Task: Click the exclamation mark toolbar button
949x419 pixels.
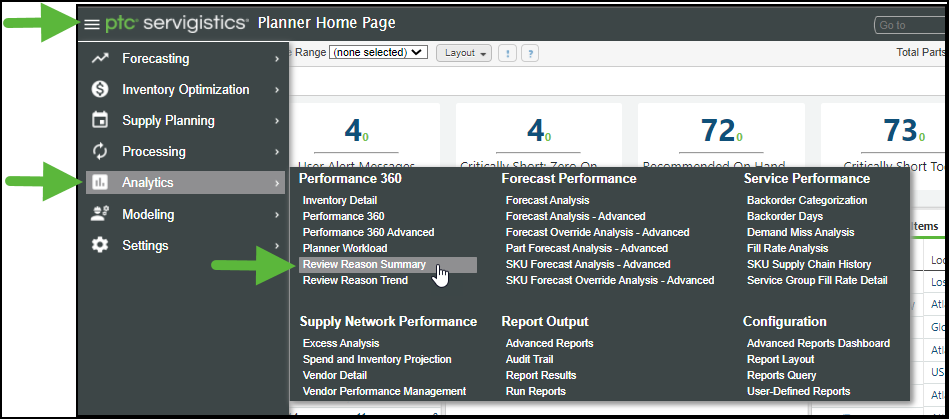Action: coord(507,53)
